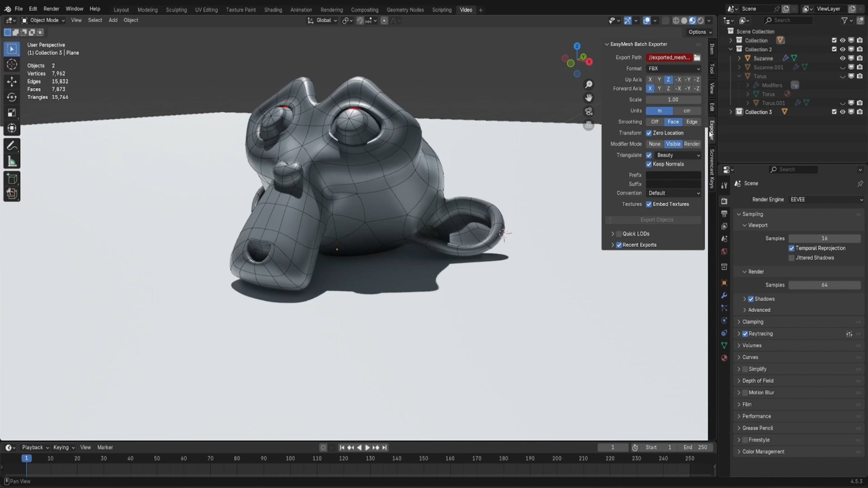Hide Suzanne object with eye icon
The image size is (868, 488).
(842, 58)
